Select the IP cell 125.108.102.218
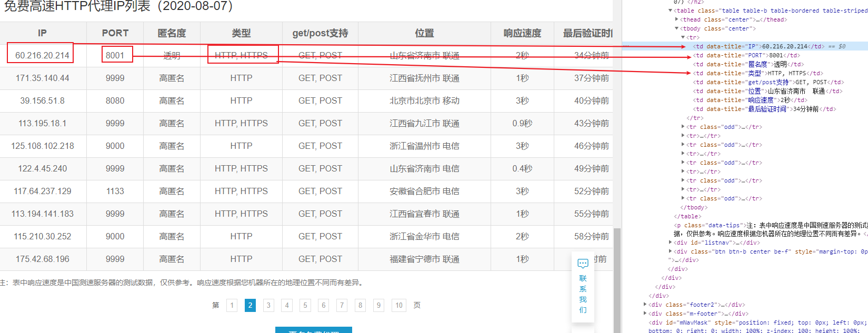The height and width of the screenshot is (333, 868). 43,146
